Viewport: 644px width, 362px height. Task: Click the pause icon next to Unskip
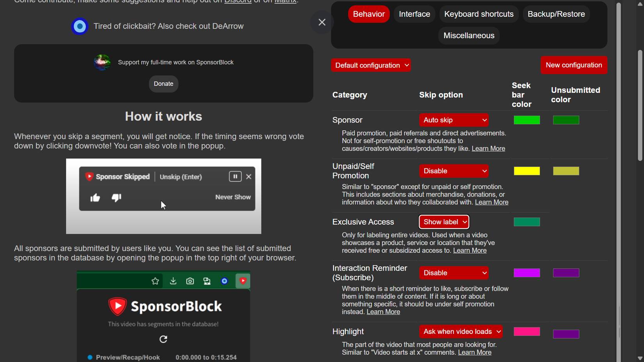[x=235, y=176]
